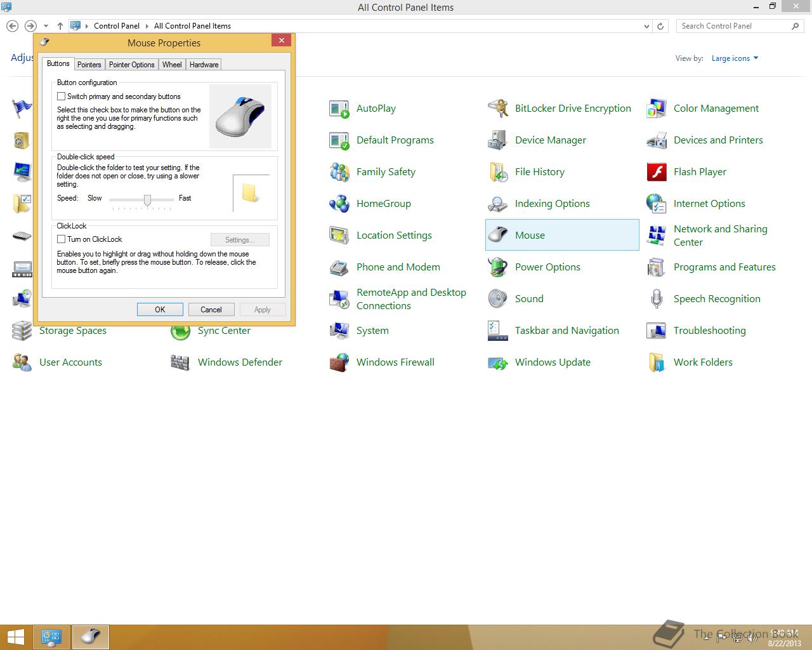Open the Sync Center icon
812x650 pixels.
(x=181, y=331)
